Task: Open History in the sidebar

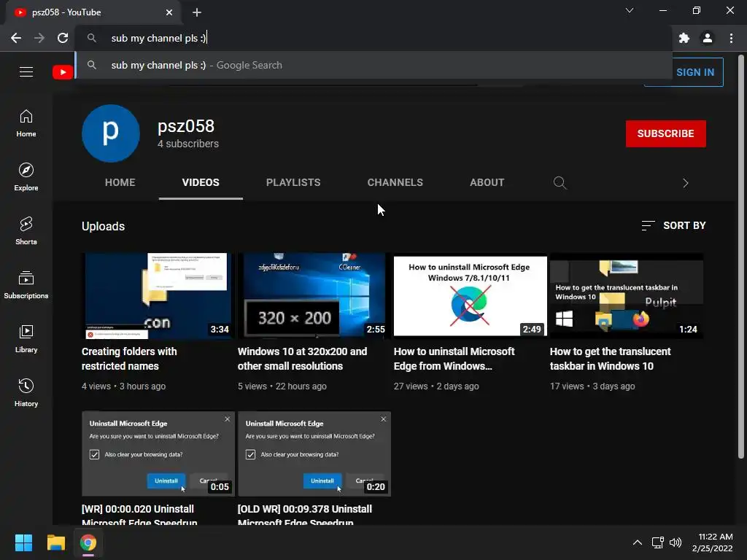Action: point(26,393)
